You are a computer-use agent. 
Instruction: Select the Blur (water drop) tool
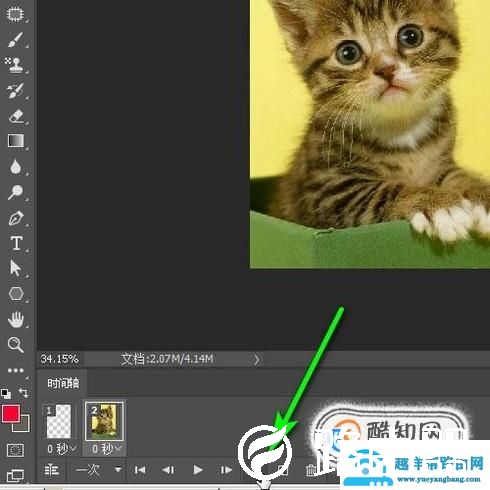pyautogui.click(x=15, y=166)
